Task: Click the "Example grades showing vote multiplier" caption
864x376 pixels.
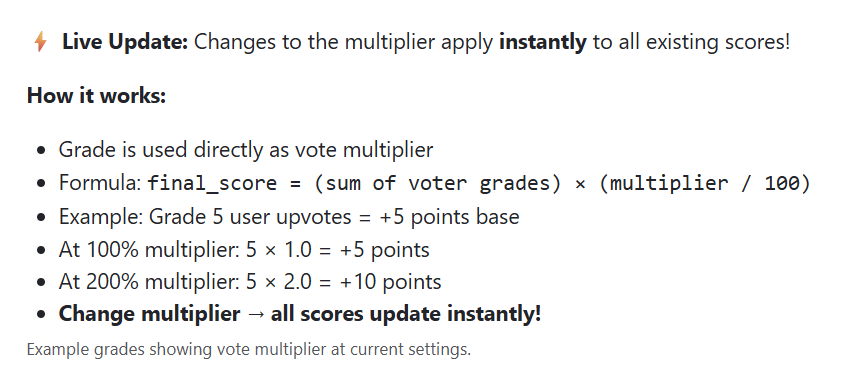Action: pyautogui.click(x=249, y=350)
